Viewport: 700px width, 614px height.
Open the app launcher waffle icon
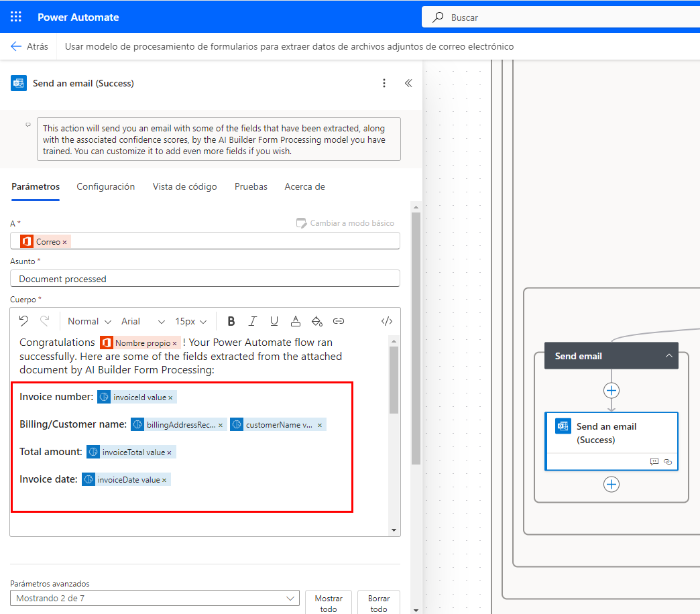pyautogui.click(x=15, y=17)
